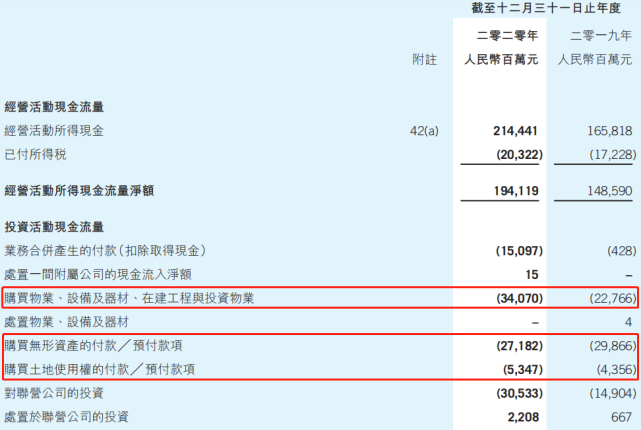Click the row label 處置一間附屬公司的現金流入淨額
641x430 pixels.
pyautogui.click(x=98, y=274)
